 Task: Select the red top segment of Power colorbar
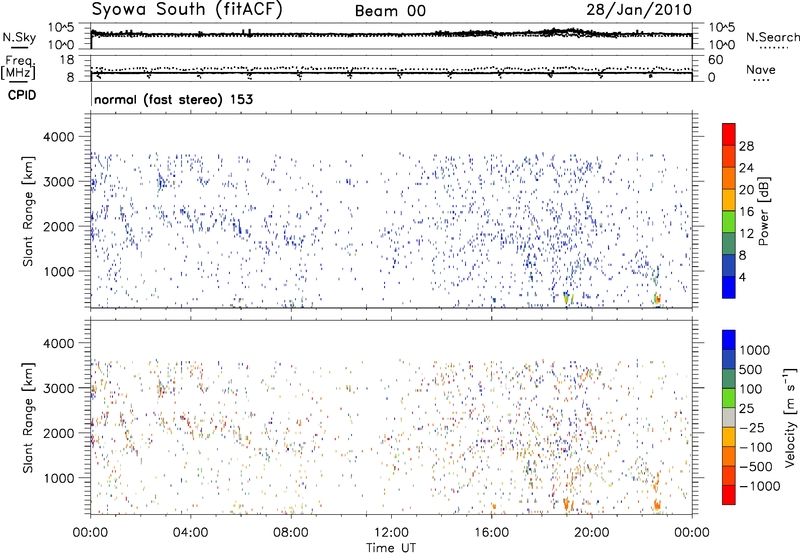click(729, 134)
